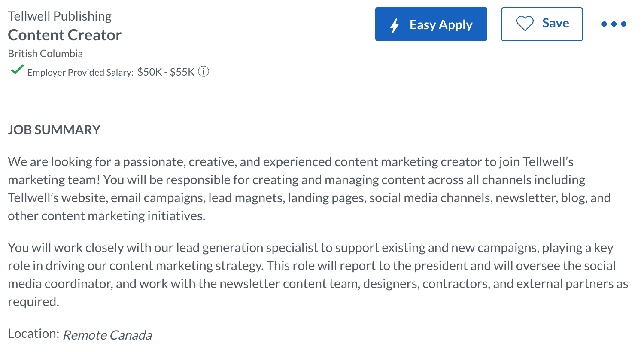Image resolution: width=644 pixels, height=352 pixels.
Task: Click 'other content marketing initiatives.' line
Action: tap(106, 216)
